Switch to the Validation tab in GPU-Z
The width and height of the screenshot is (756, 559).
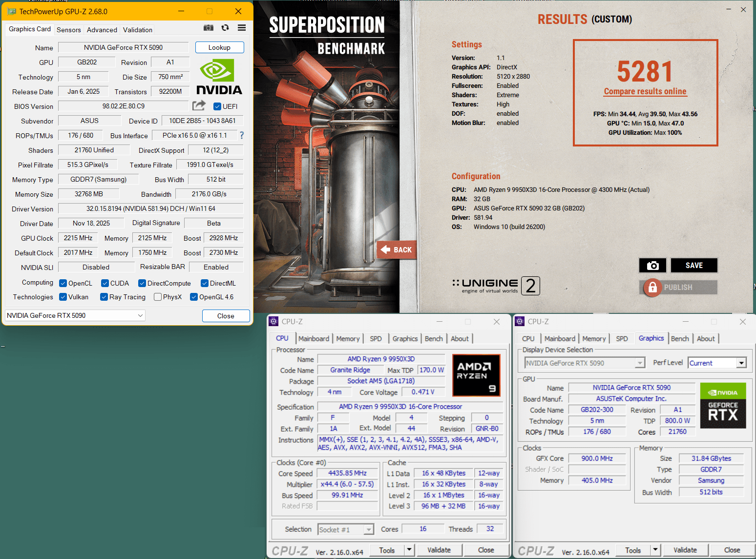[x=138, y=30]
